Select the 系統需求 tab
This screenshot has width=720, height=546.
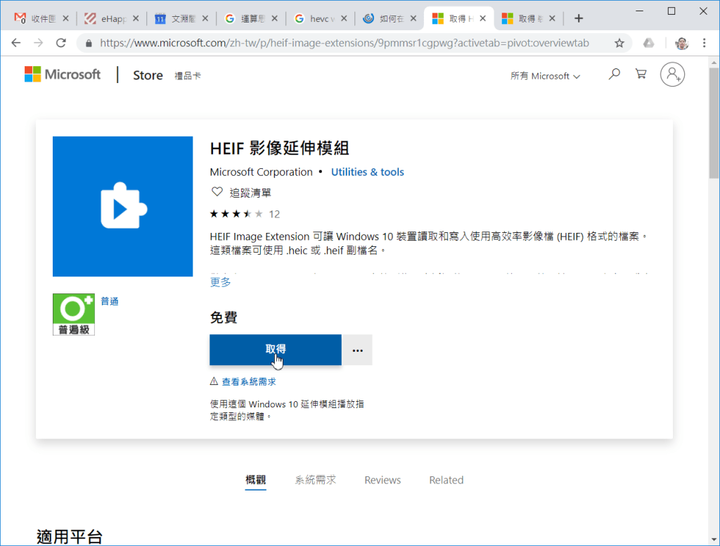[x=315, y=480]
